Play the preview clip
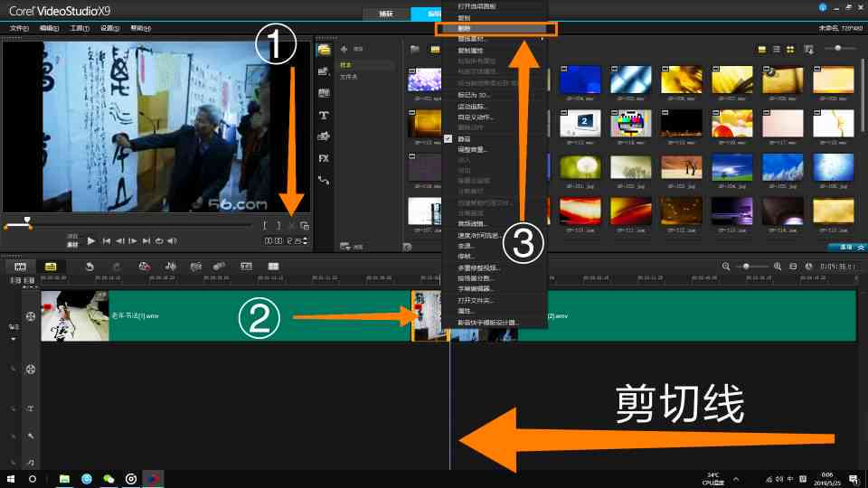Viewport: 868px width, 488px height. 90,241
